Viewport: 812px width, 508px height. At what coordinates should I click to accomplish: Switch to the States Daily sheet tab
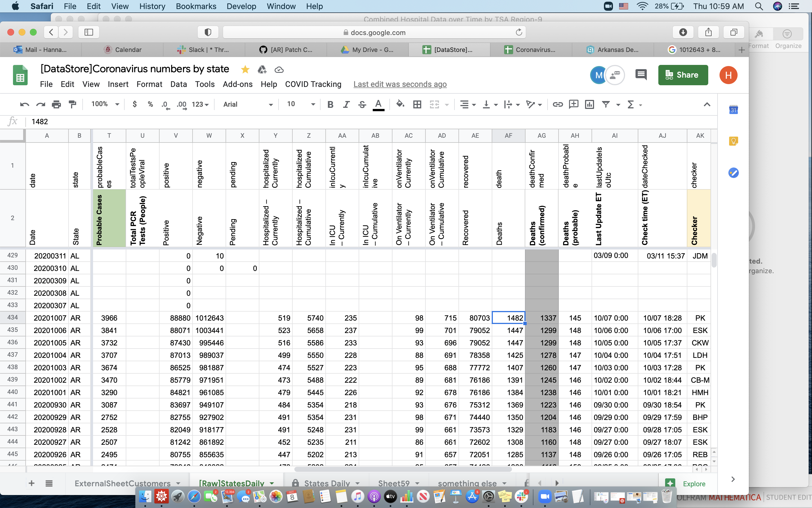[x=327, y=483]
